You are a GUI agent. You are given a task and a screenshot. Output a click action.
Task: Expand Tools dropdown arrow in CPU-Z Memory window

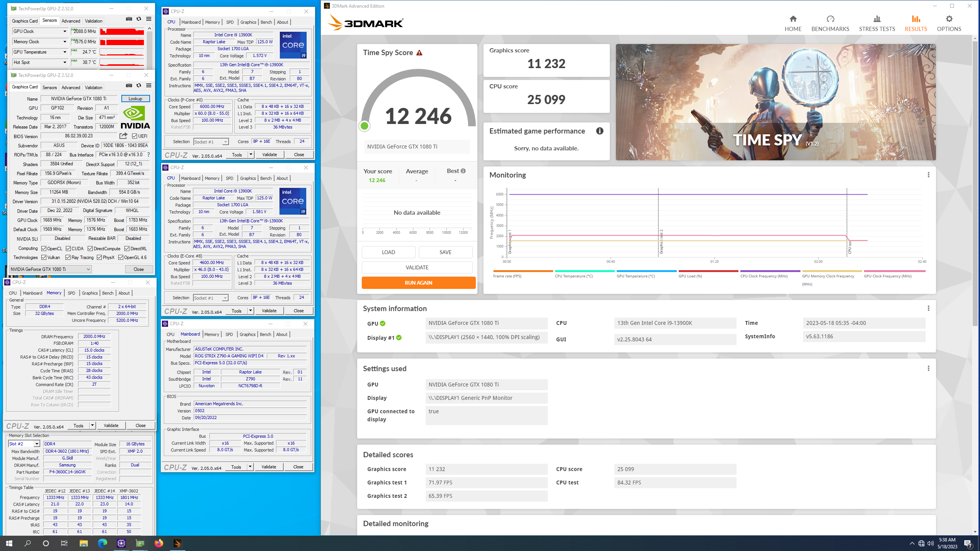click(92, 425)
